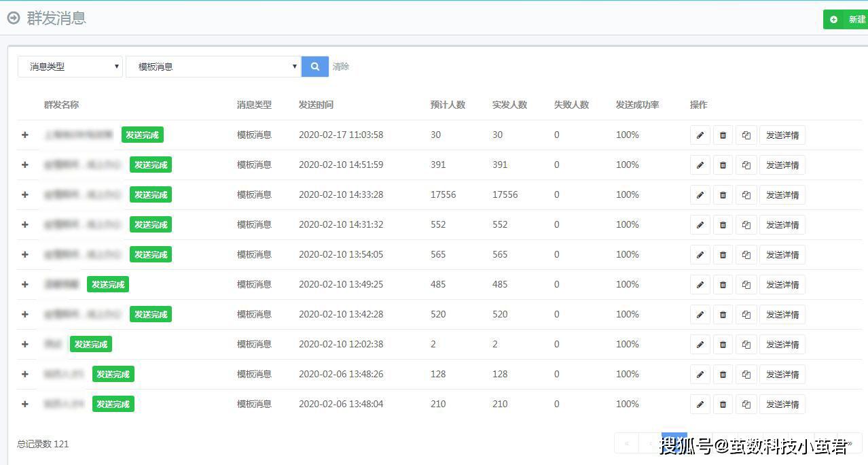
Task: Click the plus icon inside the 新建 button
Action: [x=833, y=19]
